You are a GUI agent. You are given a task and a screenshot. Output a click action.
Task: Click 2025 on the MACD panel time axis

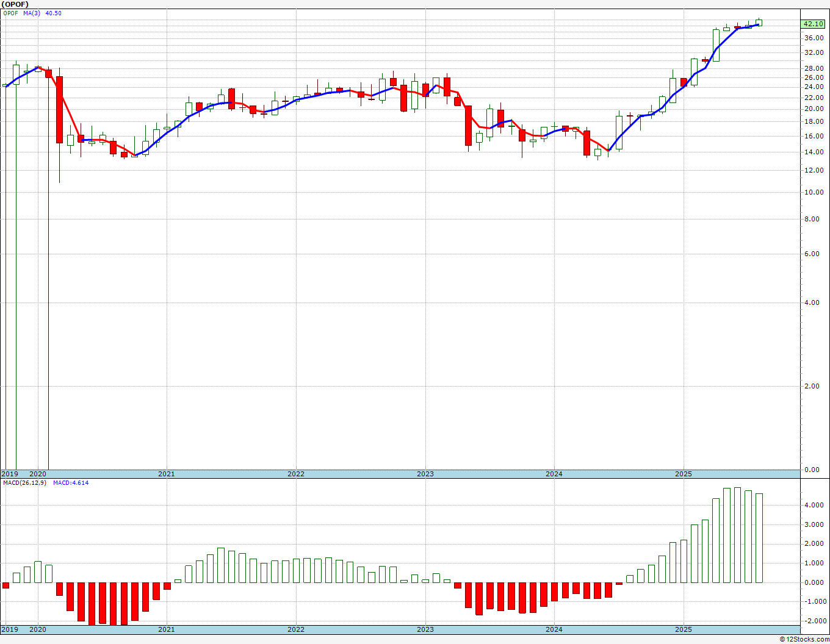(684, 629)
